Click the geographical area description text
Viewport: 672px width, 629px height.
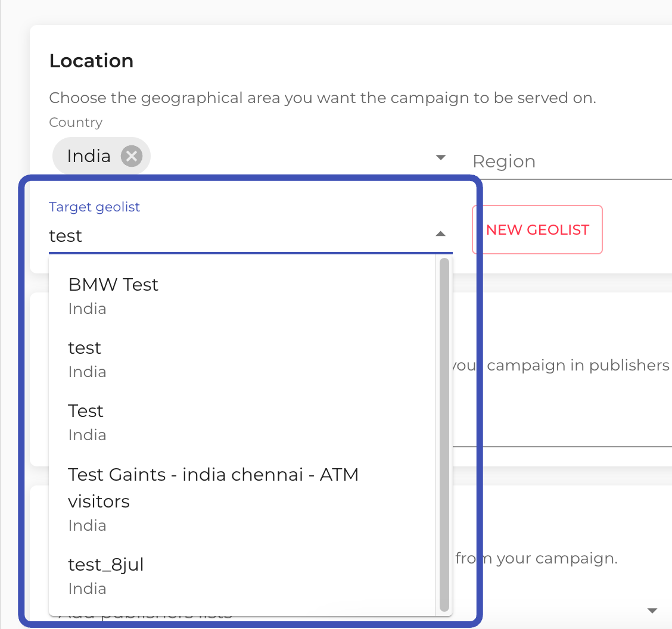322,98
